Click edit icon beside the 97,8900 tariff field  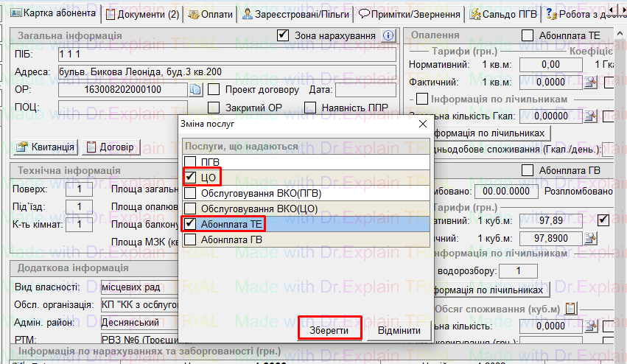pos(589,239)
